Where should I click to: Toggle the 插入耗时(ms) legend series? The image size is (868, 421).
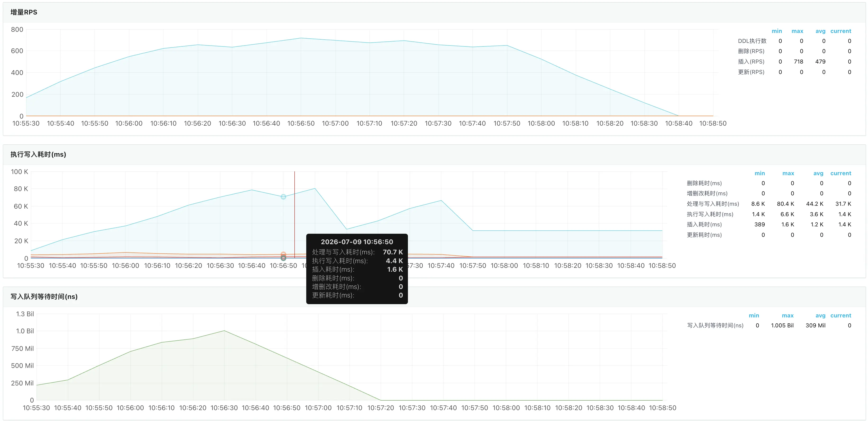pos(704,224)
